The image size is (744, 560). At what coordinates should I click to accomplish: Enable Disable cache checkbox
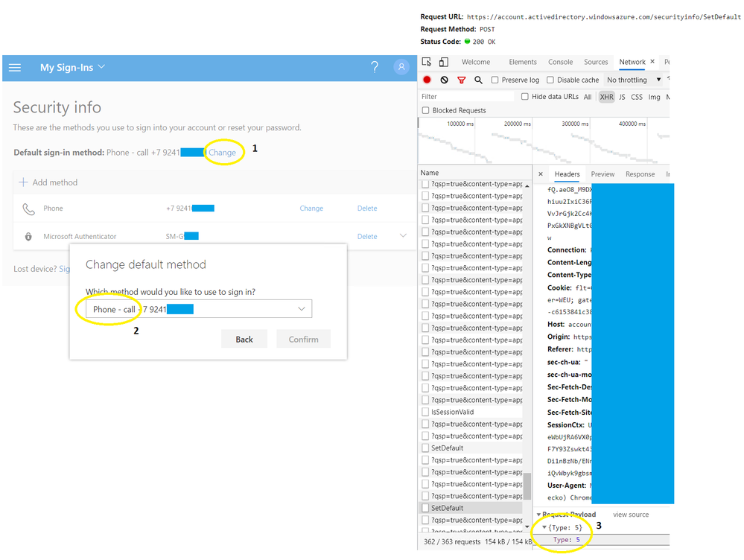pyautogui.click(x=550, y=80)
